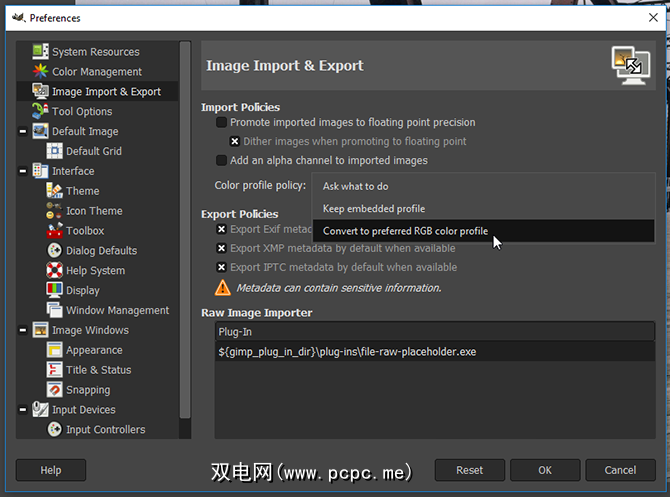Collapse the Interface tree node
The height and width of the screenshot is (497, 670).
point(23,171)
